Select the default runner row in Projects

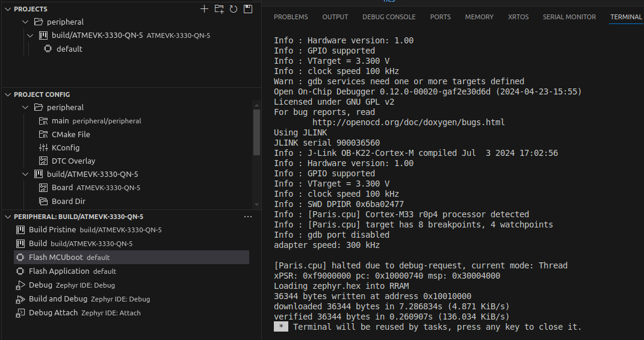pyautogui.click(x=131, y=49)
